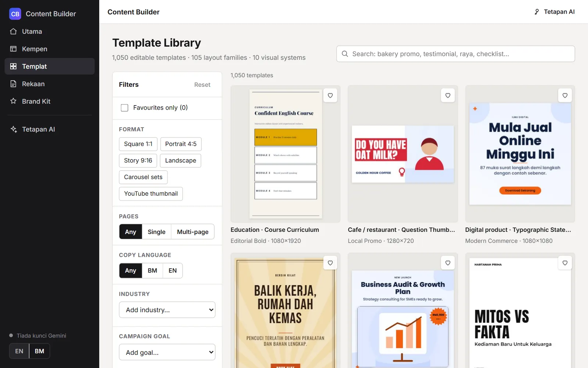
Task: Click the template search field
Action: pyautogui.click(x=456, y=54)
